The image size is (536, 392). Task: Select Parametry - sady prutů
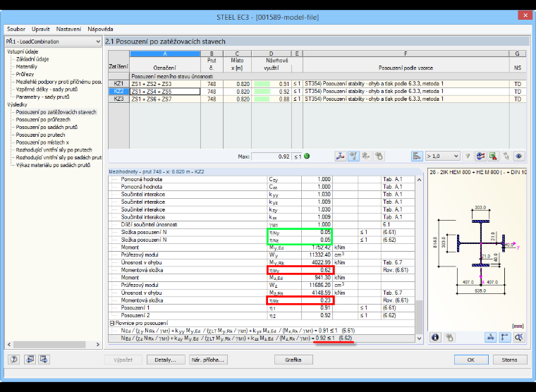43,97
